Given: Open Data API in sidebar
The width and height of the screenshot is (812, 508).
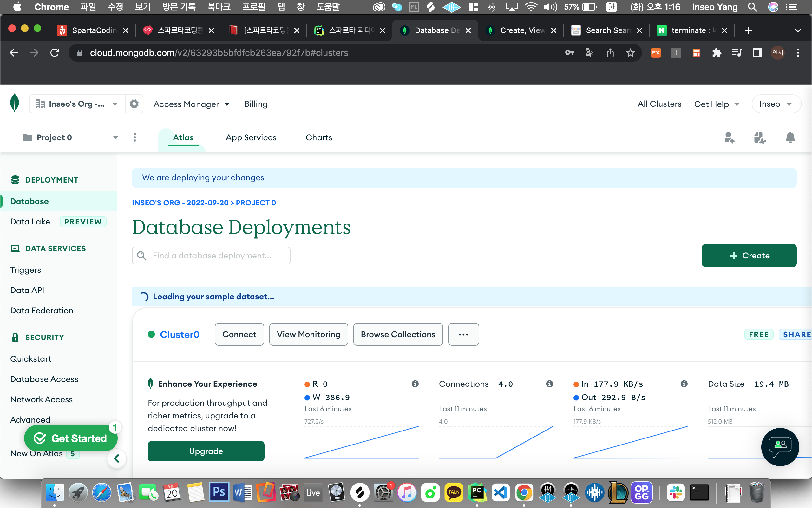Looking at the screenshot, I should point(27,290).
